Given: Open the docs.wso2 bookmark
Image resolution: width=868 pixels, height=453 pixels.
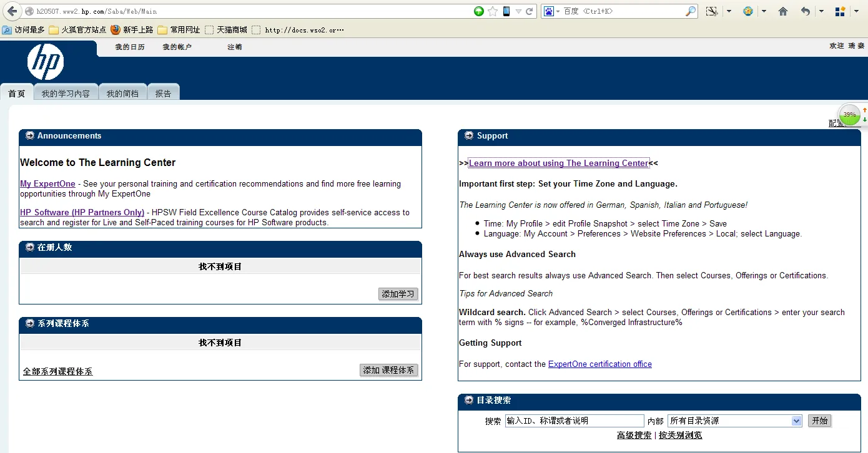Looking at the screenshot, I should (x=298, y=30).
